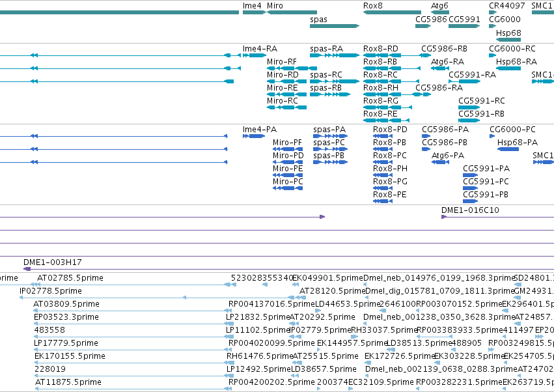The width and height of the screenshot is (554, 392).
Task: Select the DME1-016C10 BAC label
Action: coord(470,211)
